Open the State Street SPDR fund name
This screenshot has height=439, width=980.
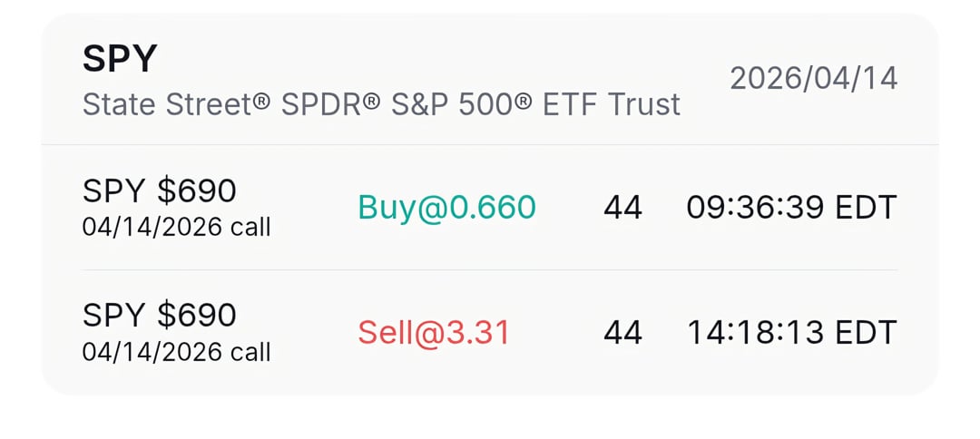[381, 104]
